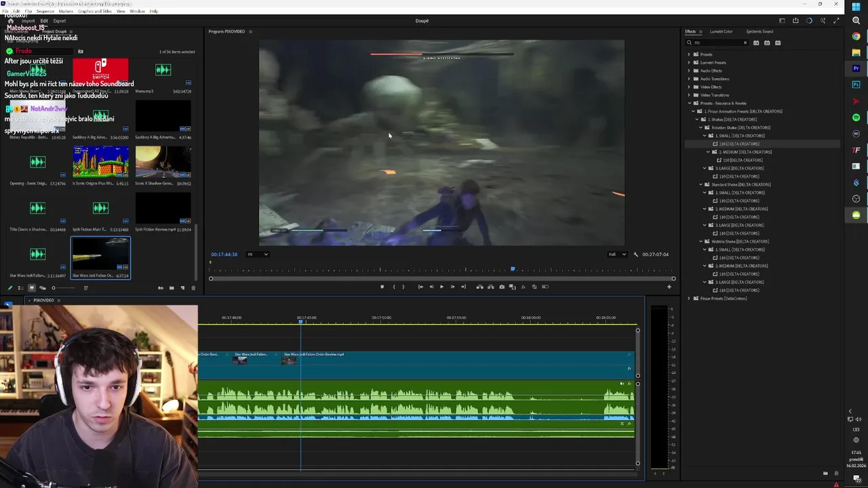Expand the Presets folder in Effects

689,54
